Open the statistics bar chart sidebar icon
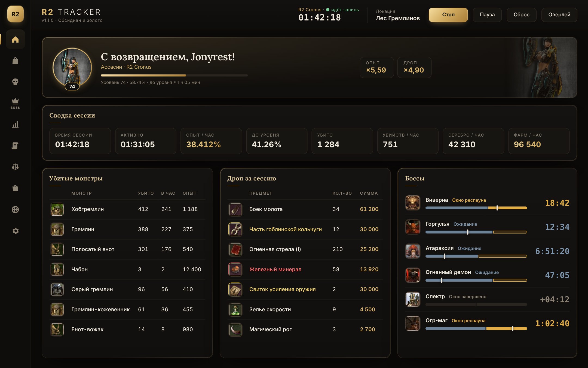 tap(15, 125)
